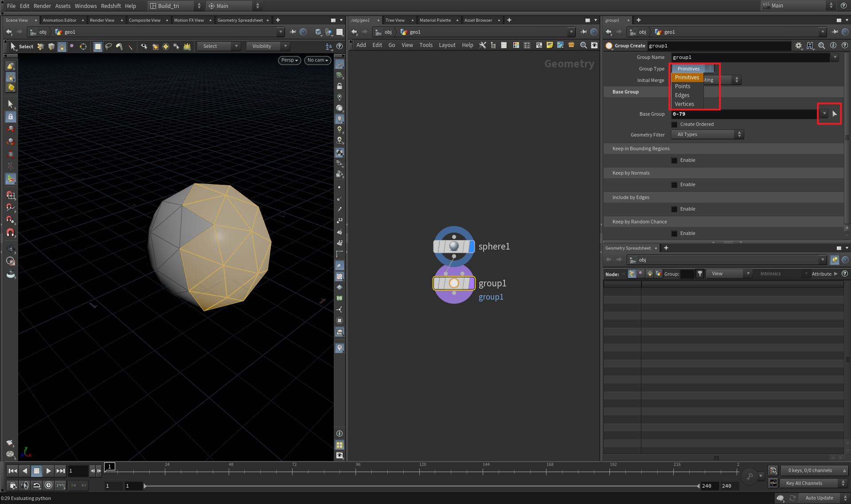The image size is (851, 504).
Task: Enable Keep by Normals in Group Create
Action: coord(674,184)
